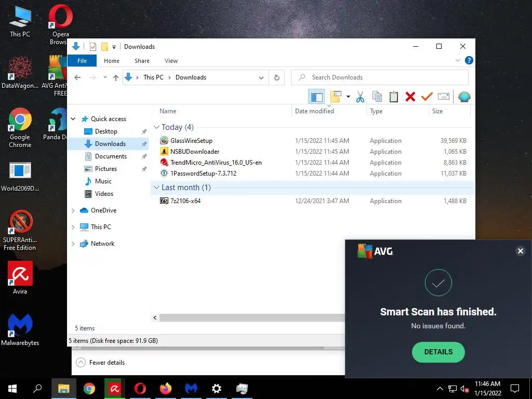
Task: Select Documents in Quick access
Action: click(111, 156)
